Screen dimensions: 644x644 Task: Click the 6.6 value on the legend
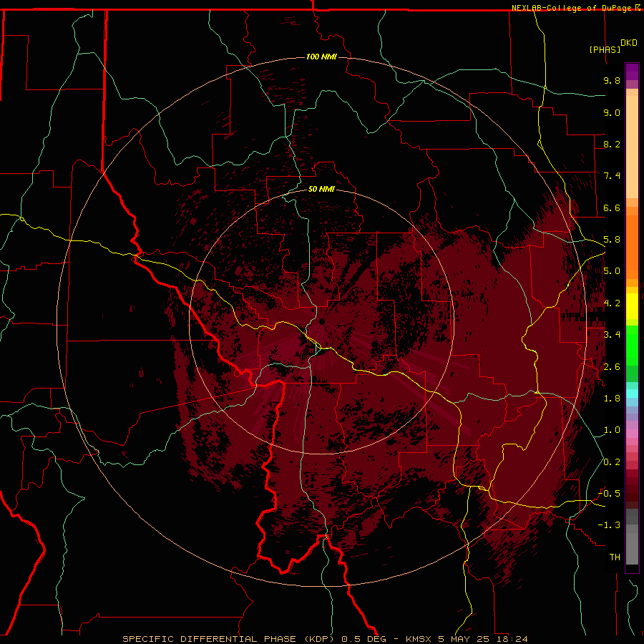click(x=612, y=208)
